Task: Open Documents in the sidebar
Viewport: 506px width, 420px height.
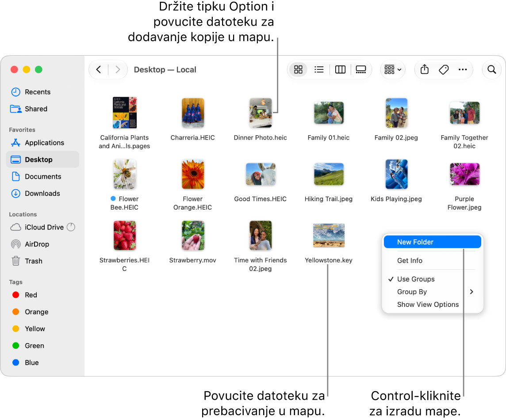Action: point(42,176)
